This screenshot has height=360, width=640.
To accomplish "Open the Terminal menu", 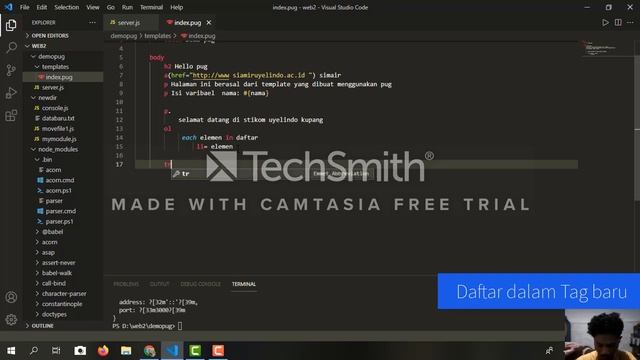I will tap(151, 7).
